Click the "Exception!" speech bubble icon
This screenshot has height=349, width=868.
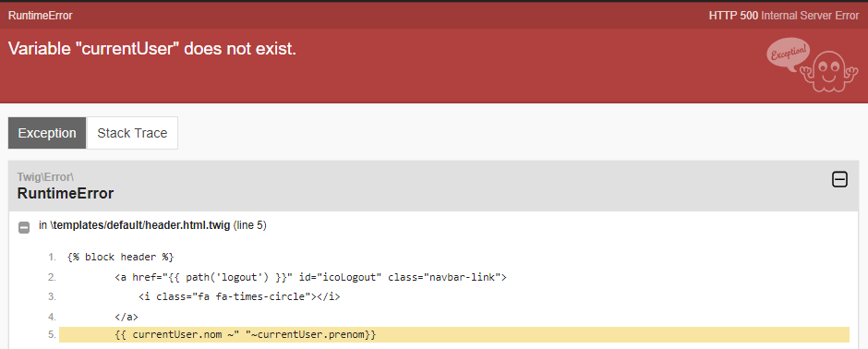787,55
